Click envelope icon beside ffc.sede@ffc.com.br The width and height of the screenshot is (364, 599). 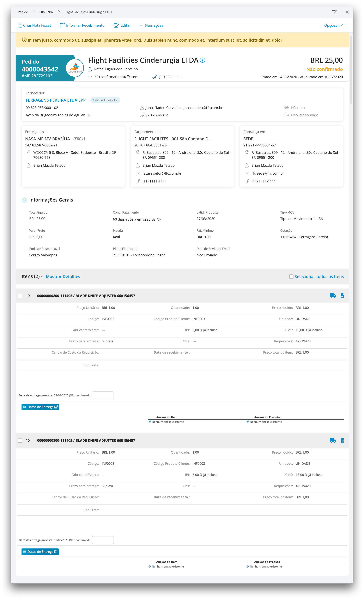(247, 173)
